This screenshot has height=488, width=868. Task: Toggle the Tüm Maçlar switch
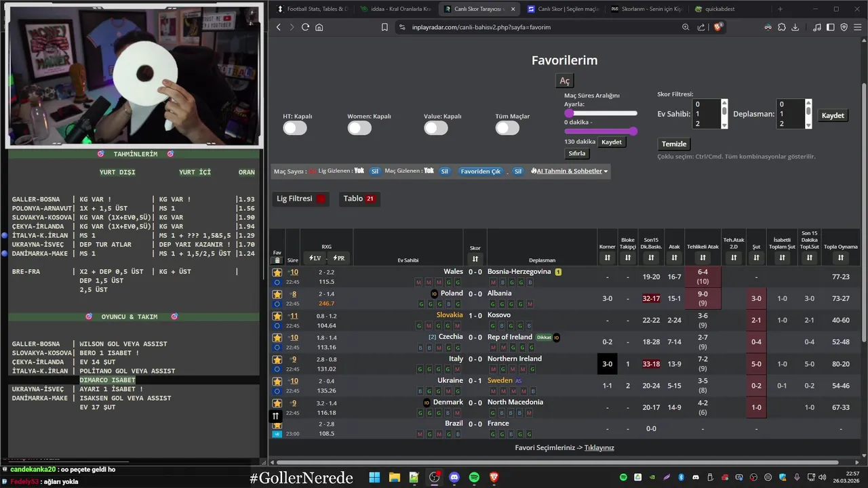(507, 128)
